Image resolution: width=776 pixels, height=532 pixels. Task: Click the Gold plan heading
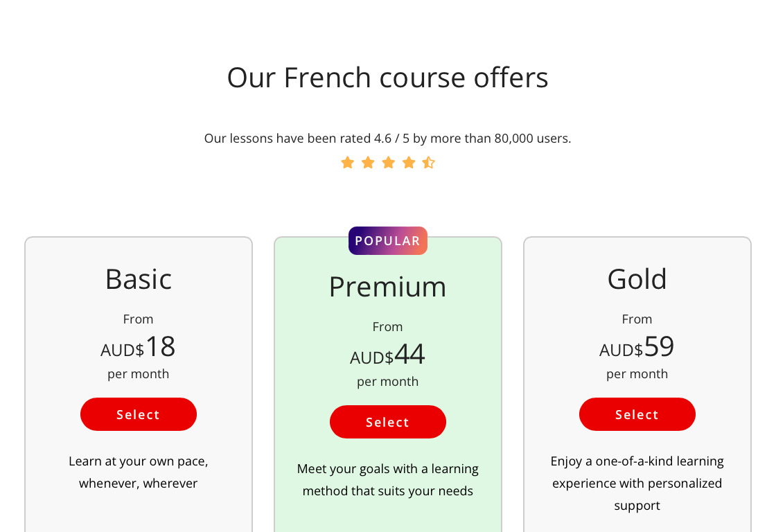tap(637, 279)
